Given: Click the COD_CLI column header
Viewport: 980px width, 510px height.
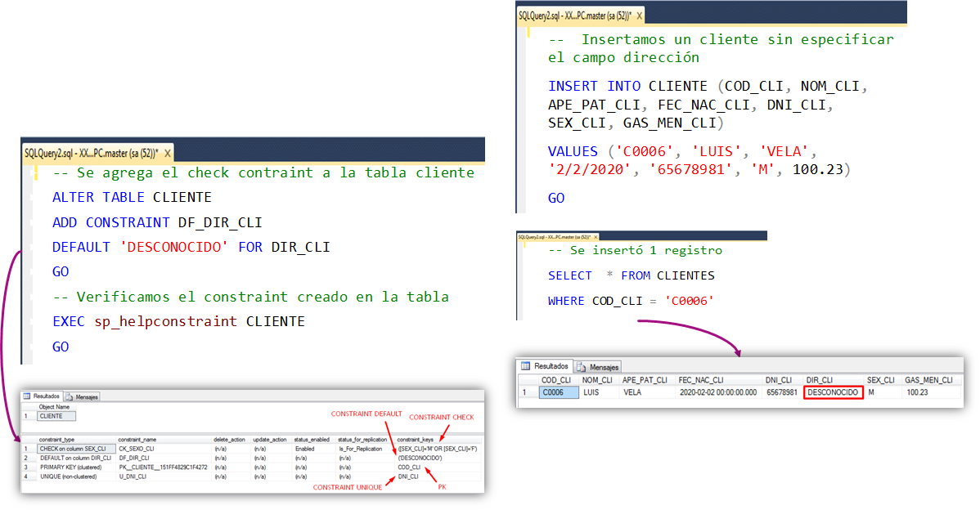Looking at the screenshot, I should [556, 379].
